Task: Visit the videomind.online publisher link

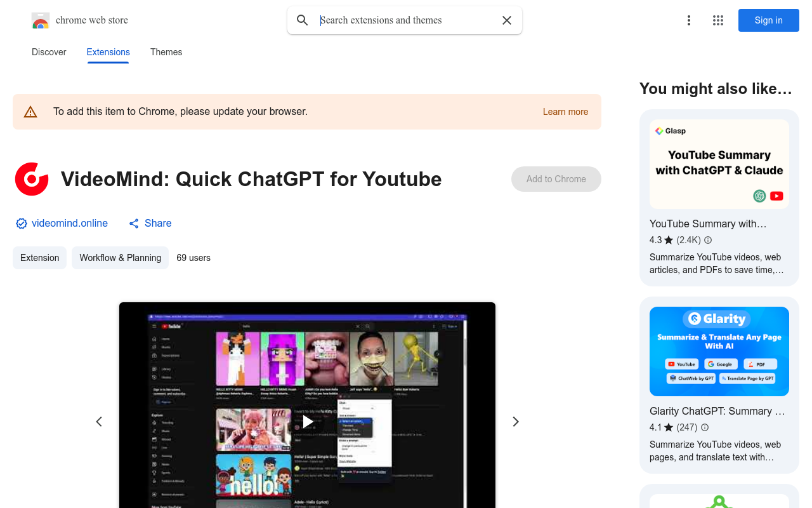Action: (70, 224)
